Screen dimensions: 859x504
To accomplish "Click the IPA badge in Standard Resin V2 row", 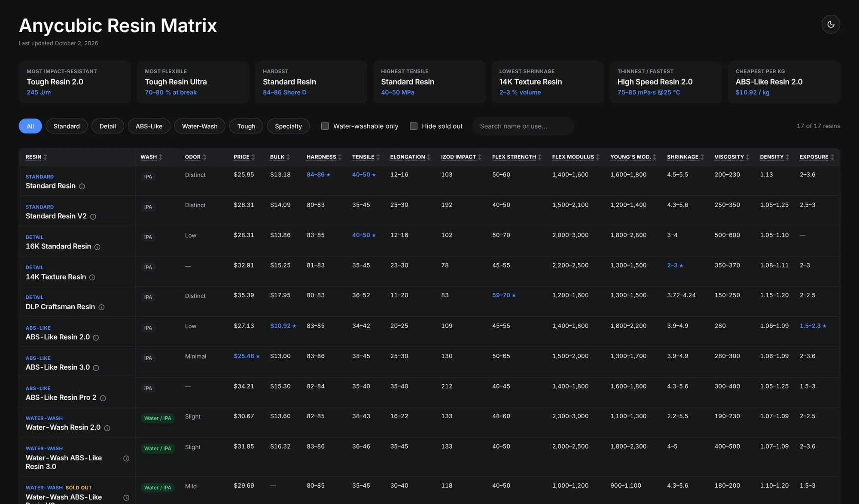I will tap(148, 207).
